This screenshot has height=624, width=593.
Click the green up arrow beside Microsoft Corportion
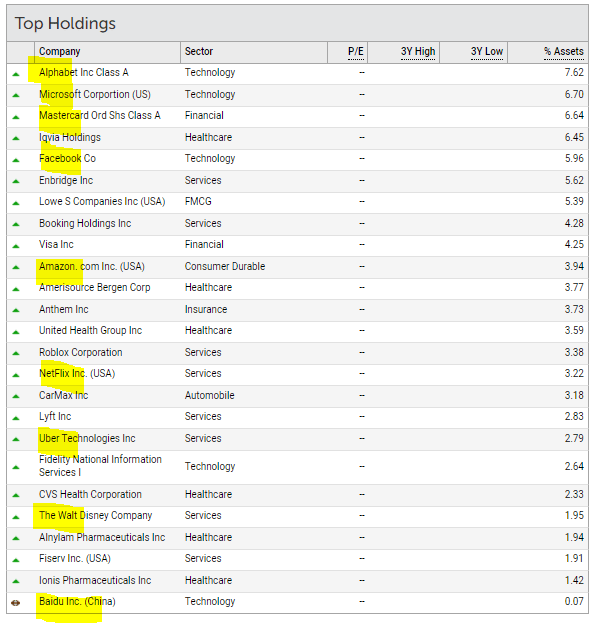click(16, 95)
